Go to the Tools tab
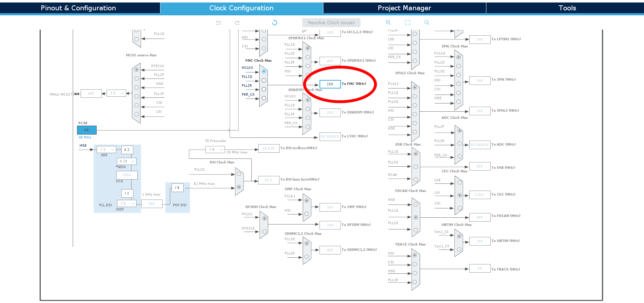Image resolution: width=644 pixels, height=303 pixels. coord(567,8)
